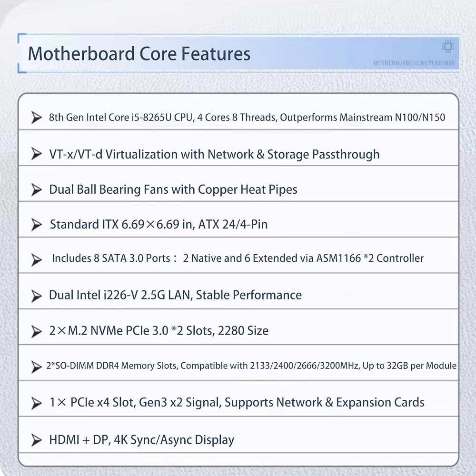Click the Motherboard Core Features heading
This screenshot has width=476, height=476.
(x=139, y=54)
